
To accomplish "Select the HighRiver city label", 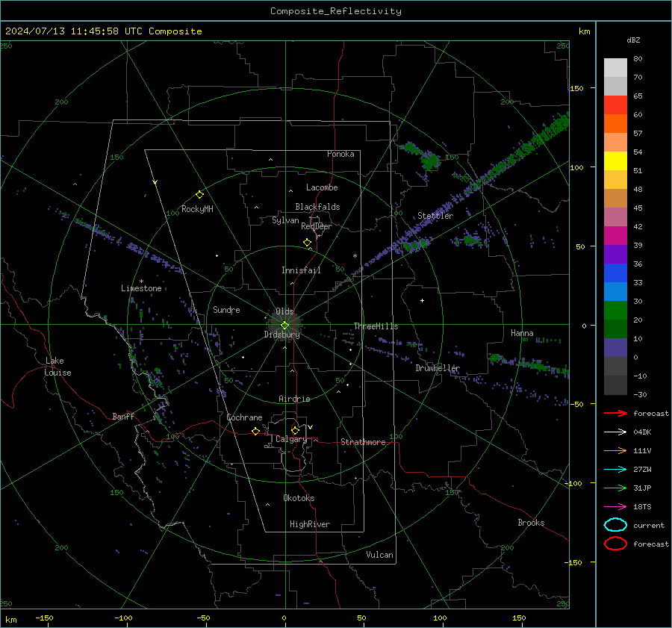I will click(310, 524).
